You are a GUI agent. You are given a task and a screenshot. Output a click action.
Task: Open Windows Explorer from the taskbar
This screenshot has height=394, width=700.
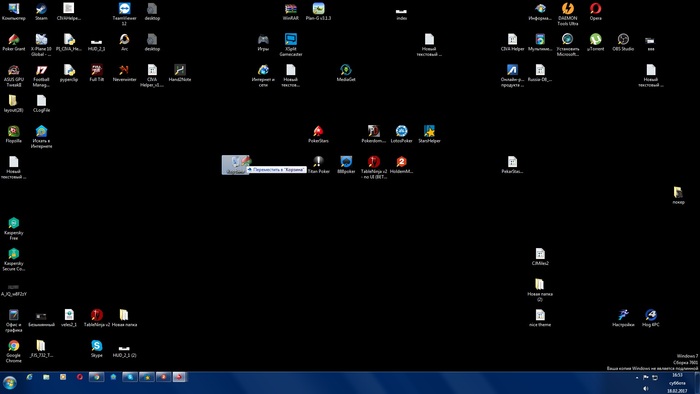pyautogui.click(x=46, y=377)
